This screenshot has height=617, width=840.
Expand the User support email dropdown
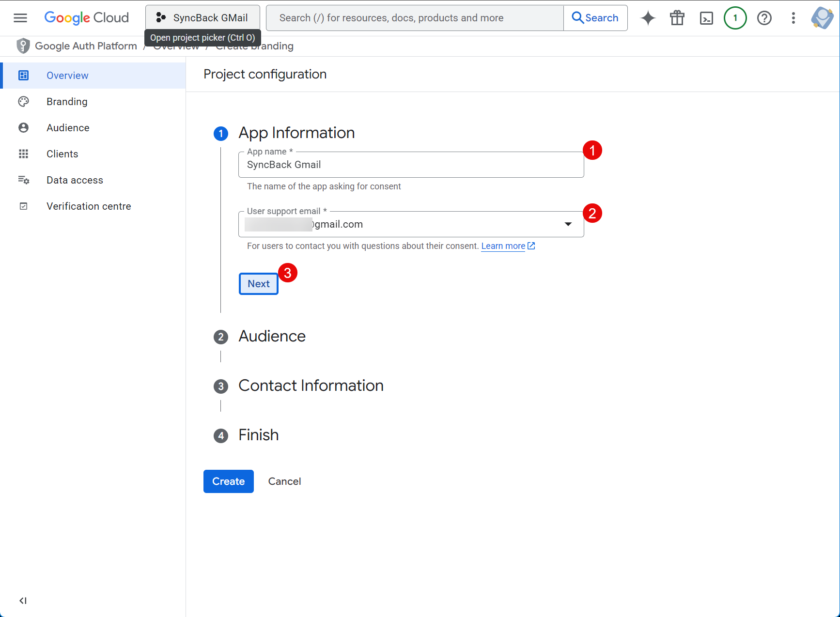click(568, 224)
